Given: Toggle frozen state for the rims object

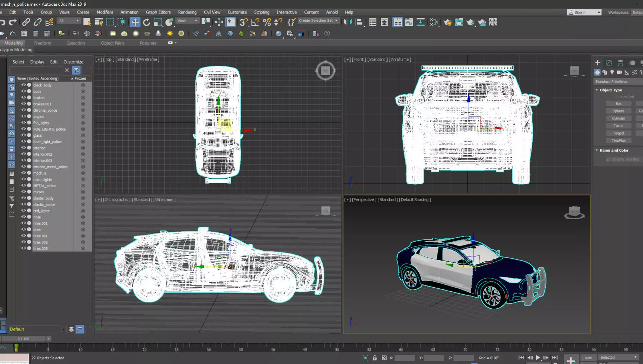Looking at the screenshot, I should 83,217.
